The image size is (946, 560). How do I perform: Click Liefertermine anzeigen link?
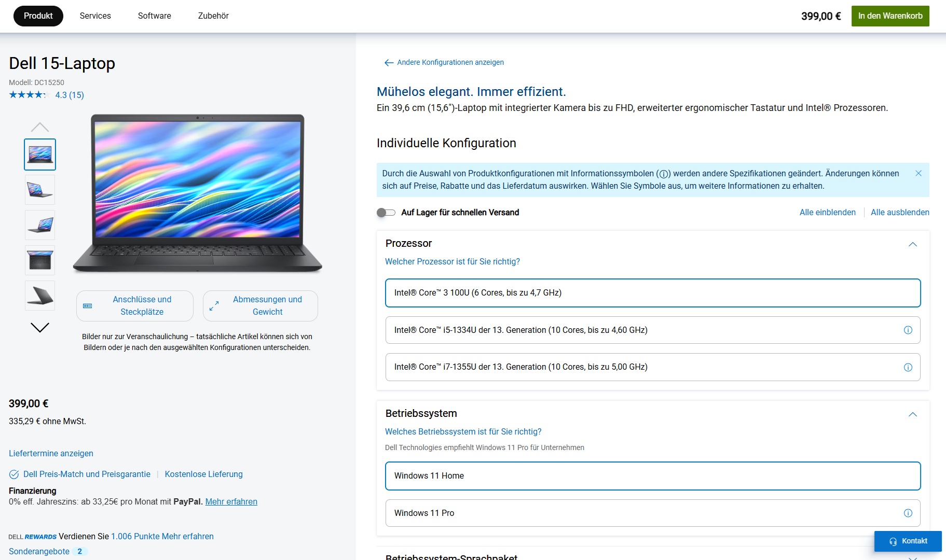click(x=51, y=454)
